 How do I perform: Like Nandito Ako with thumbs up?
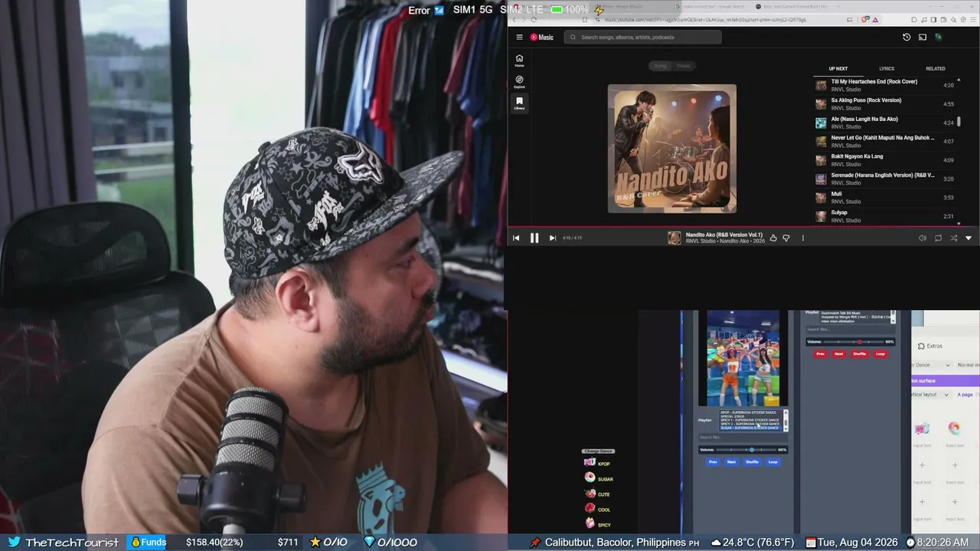[x=773, y=238]
